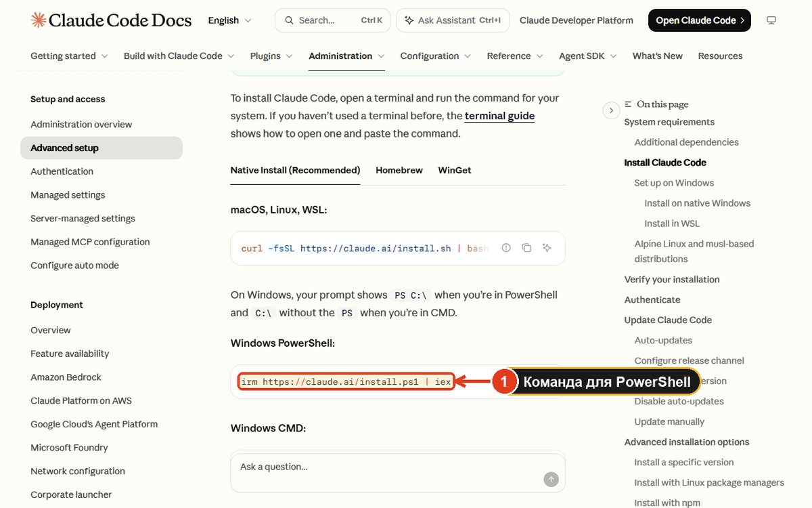
Task: Click the report icon on curl code block
Action: (506, 248)
